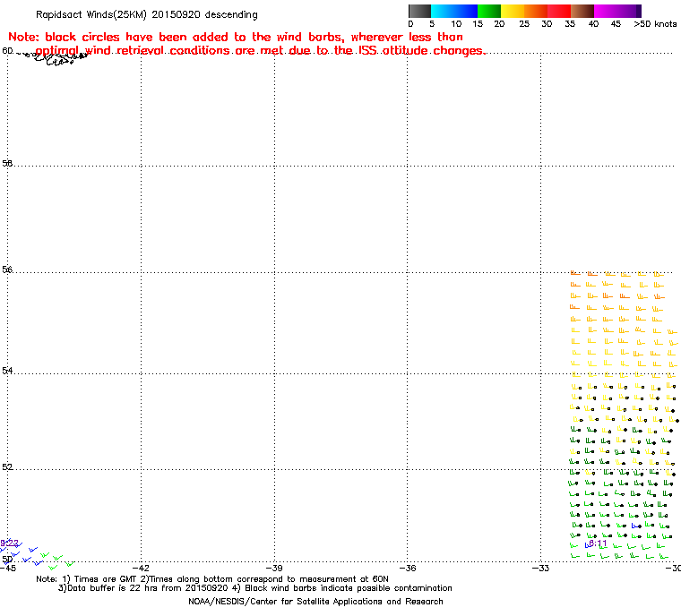Select the red note line starting 'Note: black circles'
This screenshot has height=616, width=681.
click(236, 37)
